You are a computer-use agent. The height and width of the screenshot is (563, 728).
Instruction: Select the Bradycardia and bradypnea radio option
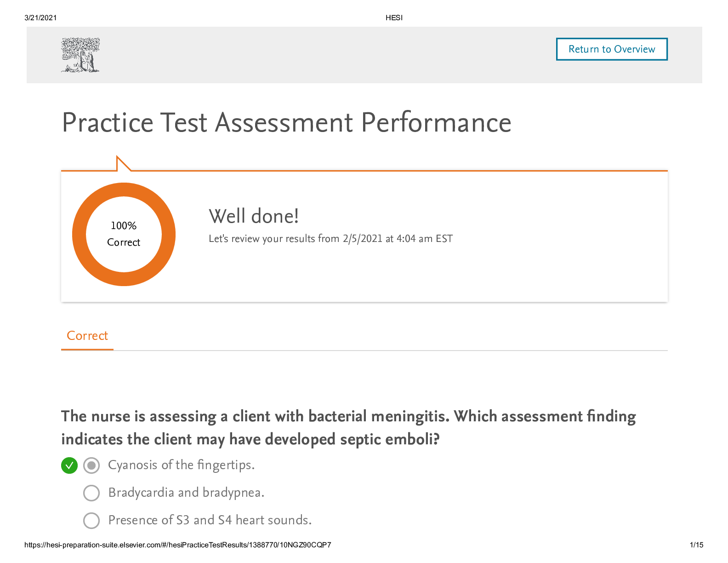click(x=91, y=493)
